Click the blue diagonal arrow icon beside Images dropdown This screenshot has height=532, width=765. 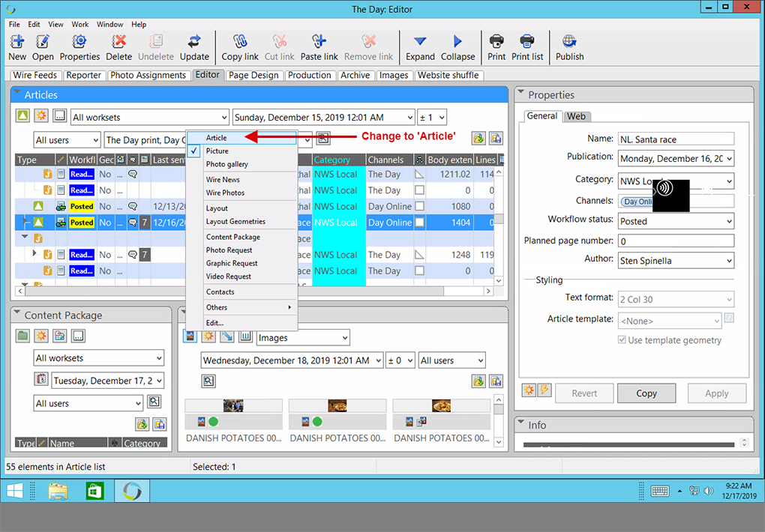(x=226, y=336)
